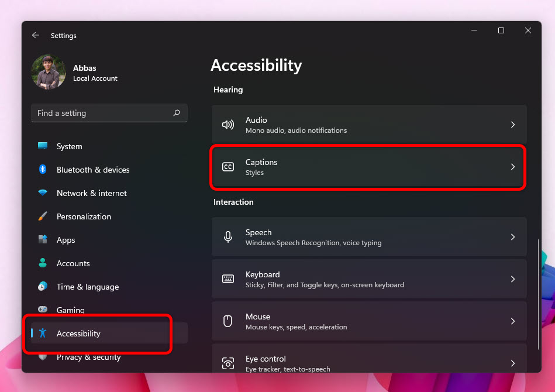Select Personalization in sidebar
The image size is (555, 392).
[109, 216]
